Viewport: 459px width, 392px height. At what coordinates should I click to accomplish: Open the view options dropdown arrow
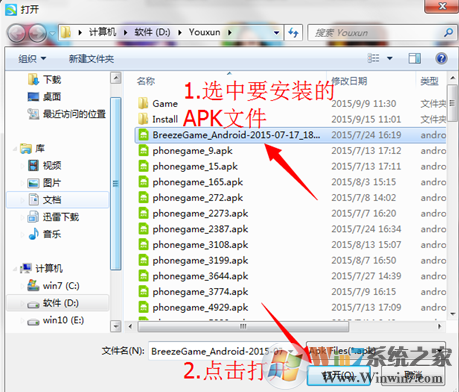[390, 59]
